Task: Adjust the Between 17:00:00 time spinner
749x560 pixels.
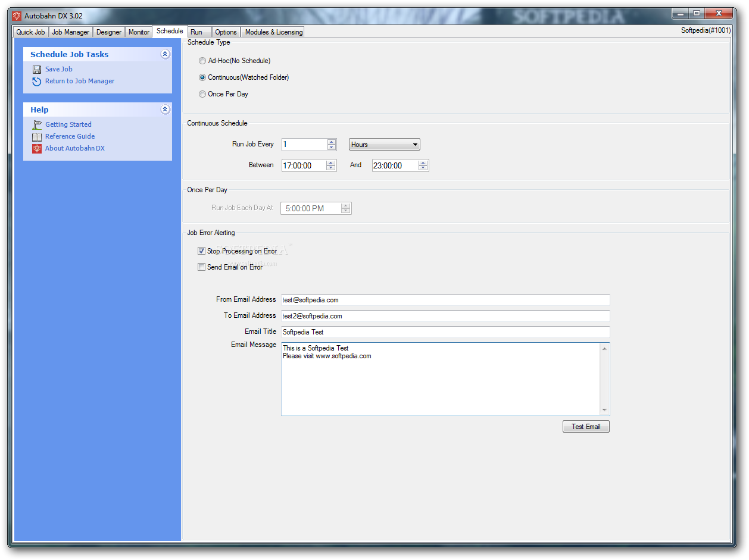Action: pyautogui.click(x=331, y=165)
